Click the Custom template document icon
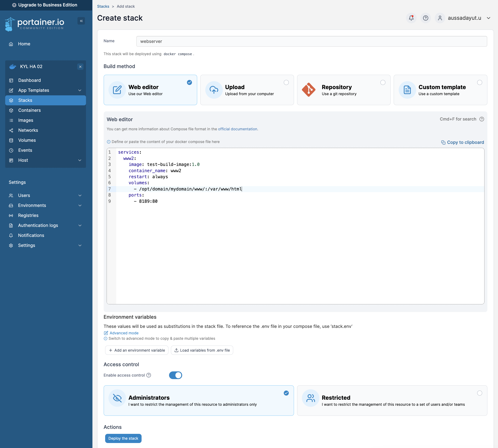 [407, 90]
